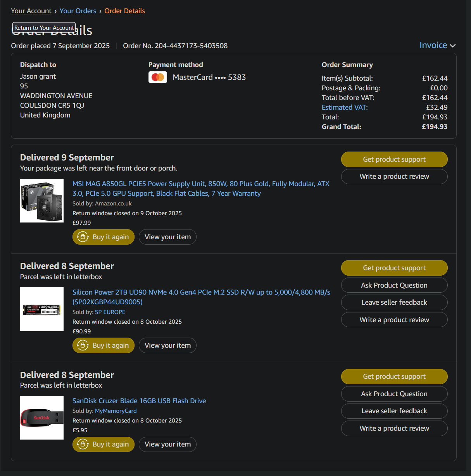Click the Buy it again icon for MSI power supply
The height and width of the screenshot is (476, 471).
coord(83,237)
